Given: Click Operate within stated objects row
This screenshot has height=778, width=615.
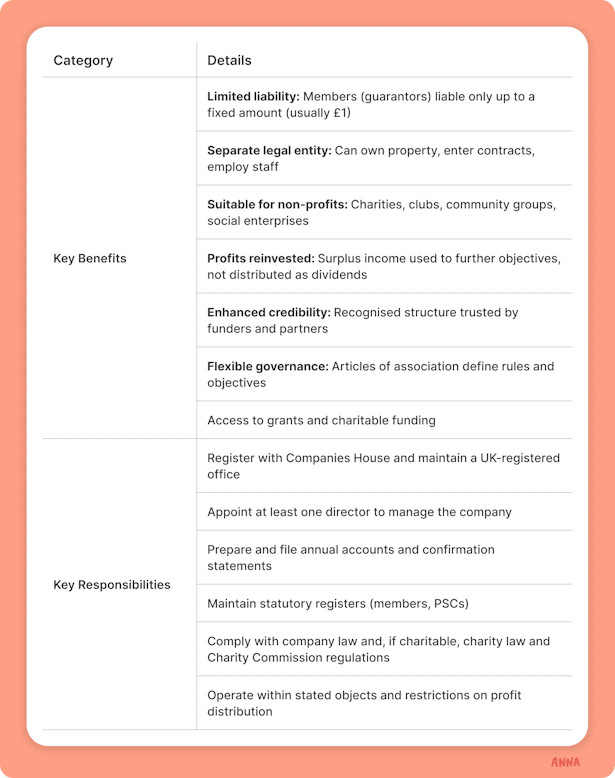Looking at the screenshot, I should coord(384,703).
